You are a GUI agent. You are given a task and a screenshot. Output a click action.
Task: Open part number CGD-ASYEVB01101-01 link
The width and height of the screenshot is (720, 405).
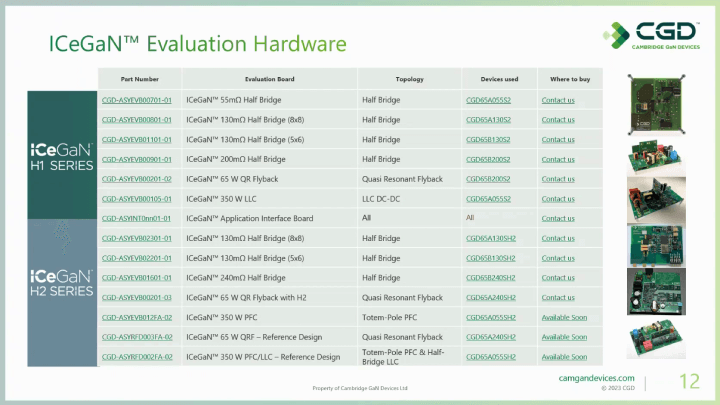[136, 139]
